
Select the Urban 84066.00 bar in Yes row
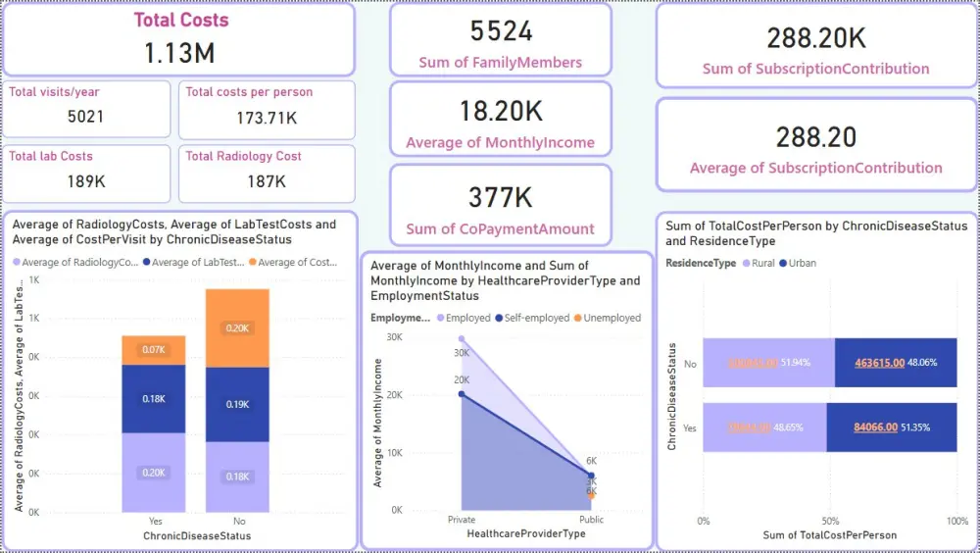[x=891, y=427]
